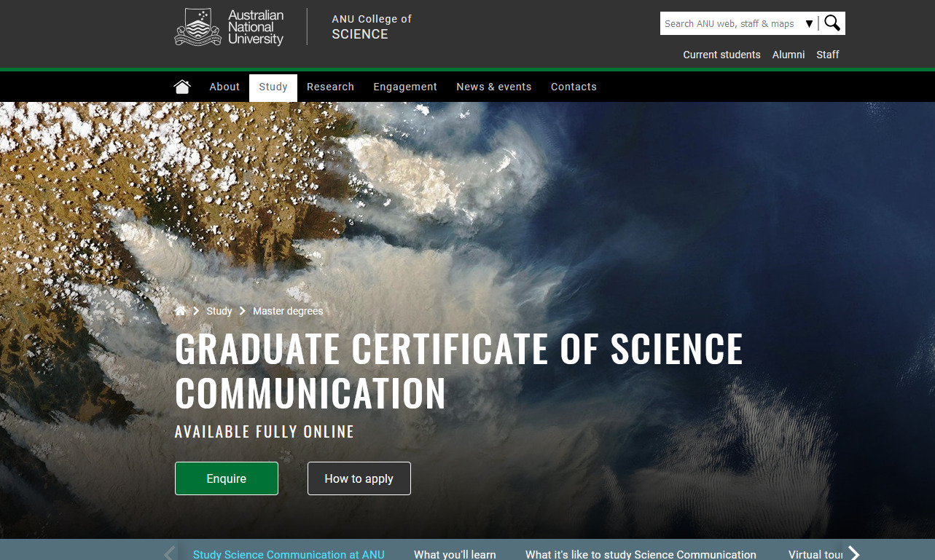Click the right arrow in the bottom carousel
The width and height of the screenshot is (935, 560).
[x=853, y=553]
